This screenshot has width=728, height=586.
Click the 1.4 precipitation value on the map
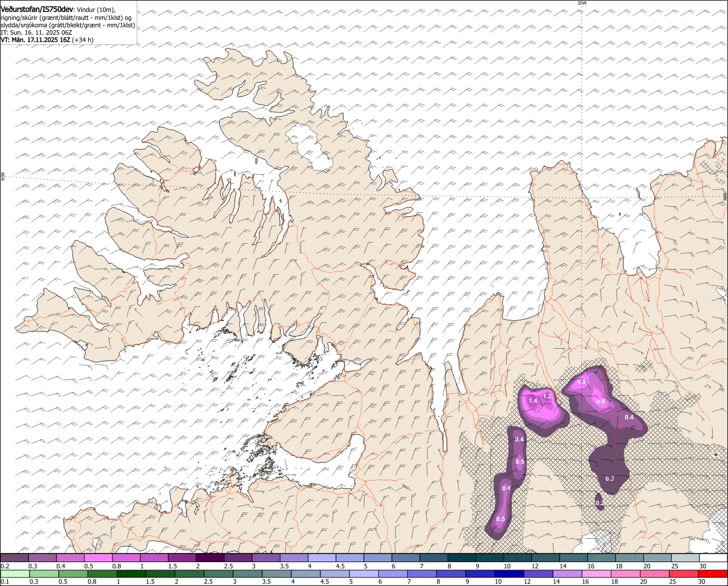pos(533,401)
